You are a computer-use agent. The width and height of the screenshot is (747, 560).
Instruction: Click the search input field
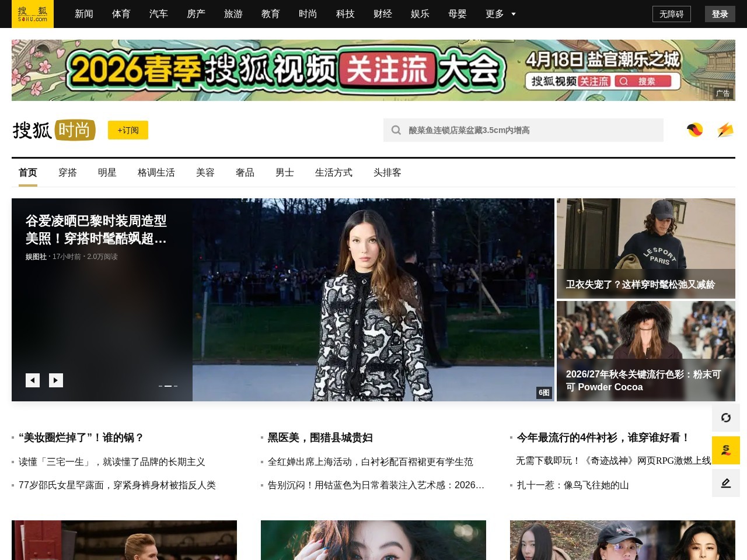click(x=531, y=130)
